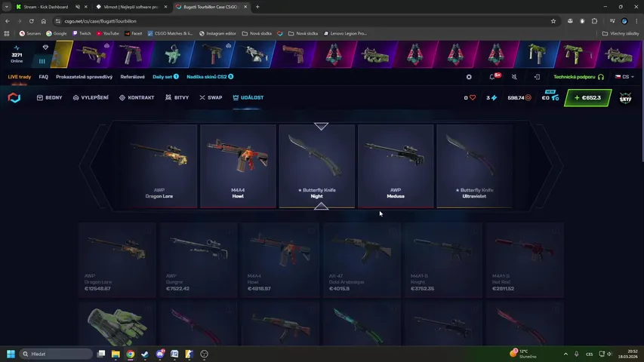Show hidden system tray icons

click(565, 354)
